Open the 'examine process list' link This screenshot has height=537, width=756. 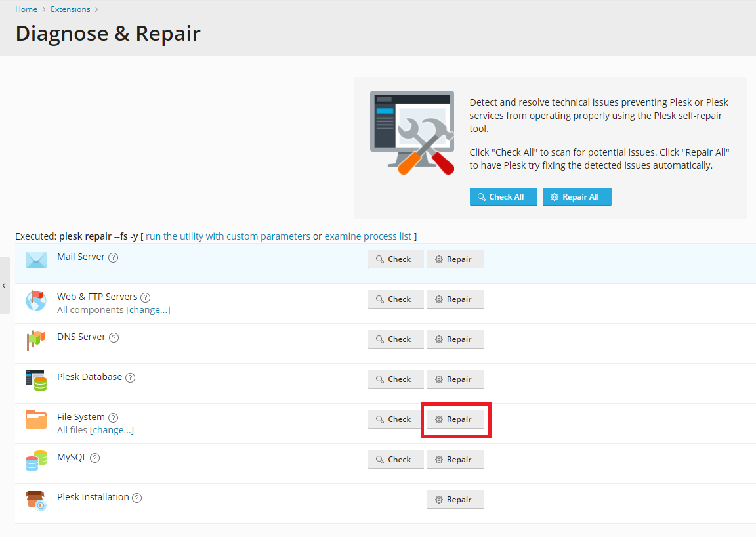[368, 236]
